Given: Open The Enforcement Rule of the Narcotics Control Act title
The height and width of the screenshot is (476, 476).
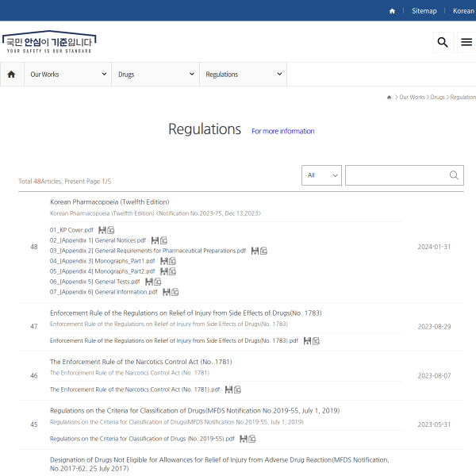Looking at the screenshot, I should tap(141, 362).
